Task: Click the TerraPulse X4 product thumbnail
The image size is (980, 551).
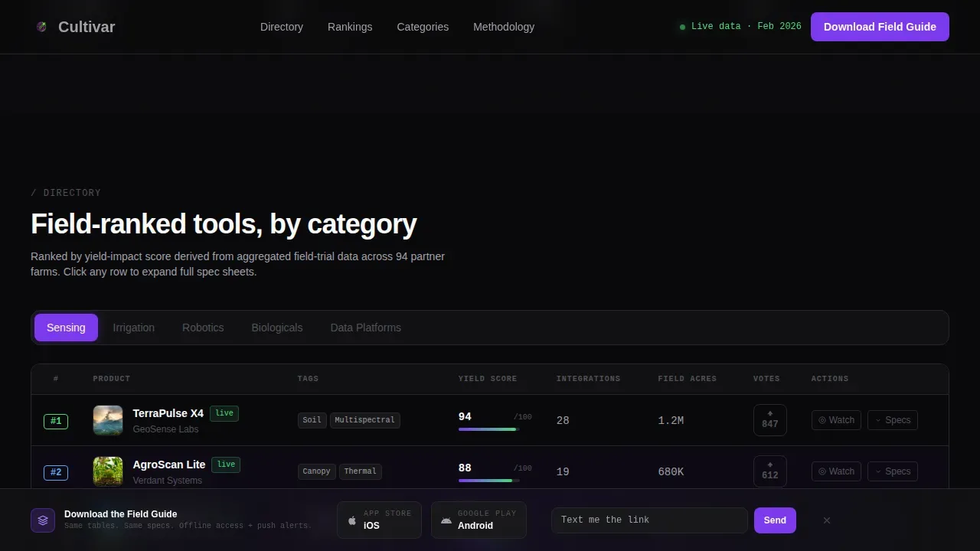Action: 108,420
